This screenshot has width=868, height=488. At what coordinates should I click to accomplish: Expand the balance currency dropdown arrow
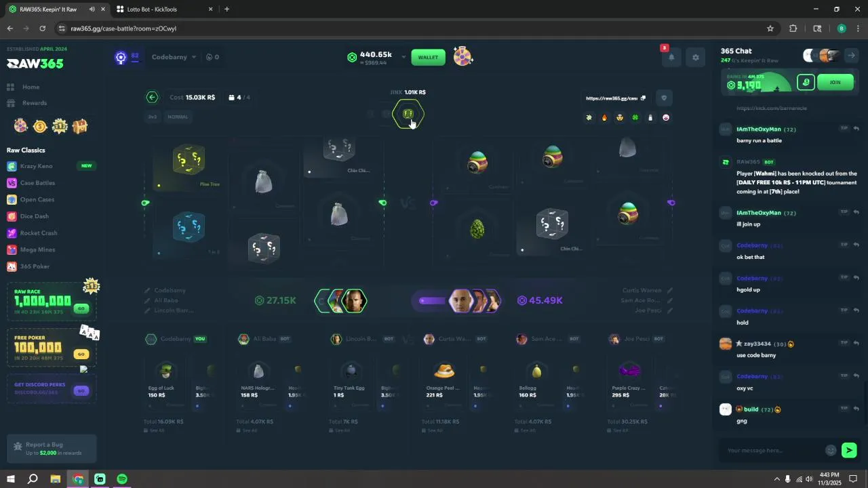coord(403,57)
